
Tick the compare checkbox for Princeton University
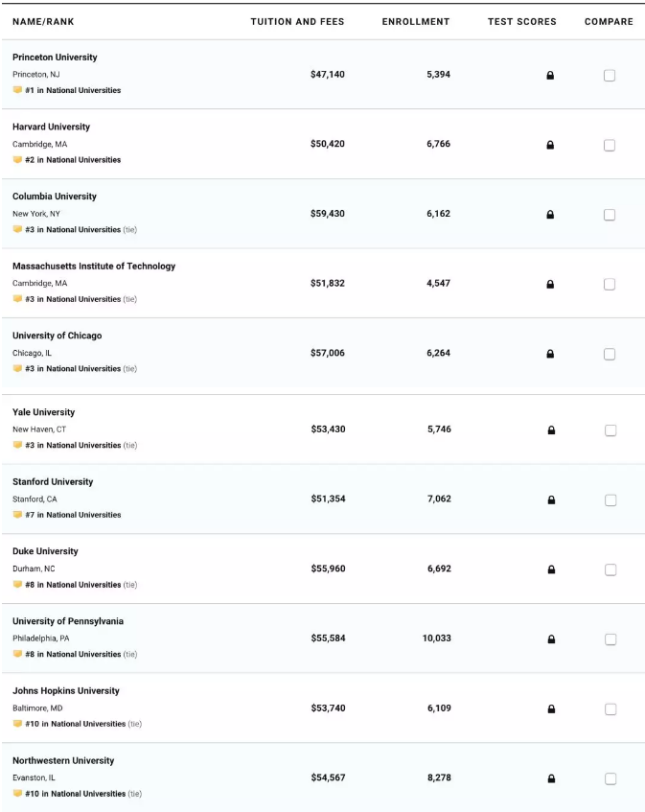(610, 76)
